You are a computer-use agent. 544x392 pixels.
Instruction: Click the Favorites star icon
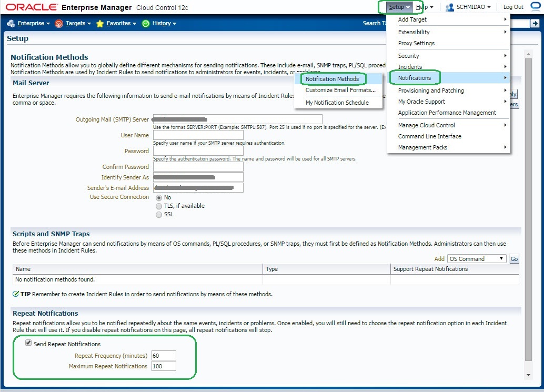point(100,24)
